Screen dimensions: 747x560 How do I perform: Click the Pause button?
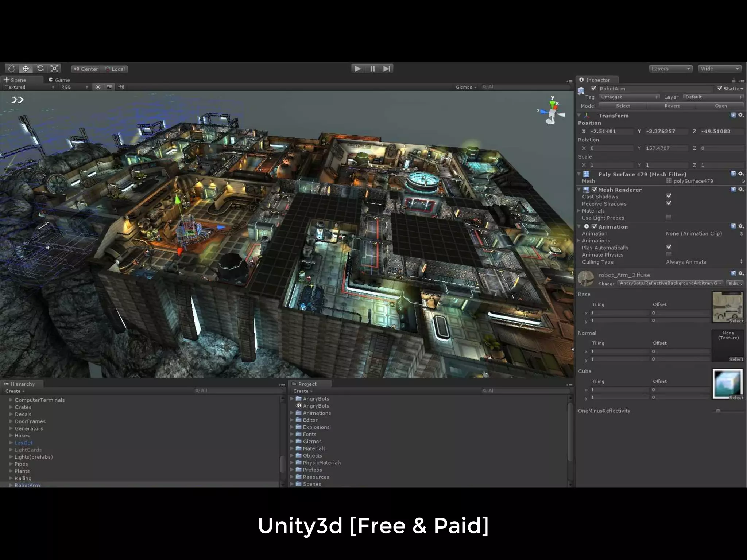pyautogui.click(x=372, y=69)
